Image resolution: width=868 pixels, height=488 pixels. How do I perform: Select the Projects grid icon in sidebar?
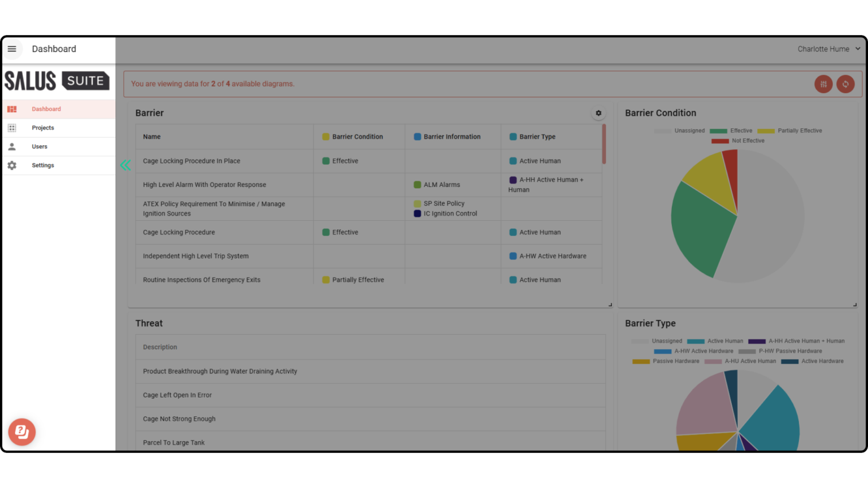click(x=12, y=128)
